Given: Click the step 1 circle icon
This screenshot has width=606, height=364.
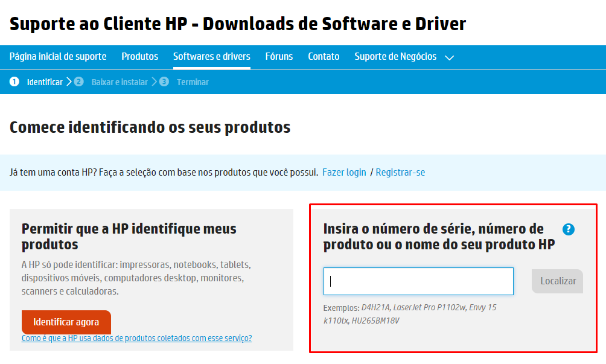Looking at the screenshot, I should [x=14, y=81].
